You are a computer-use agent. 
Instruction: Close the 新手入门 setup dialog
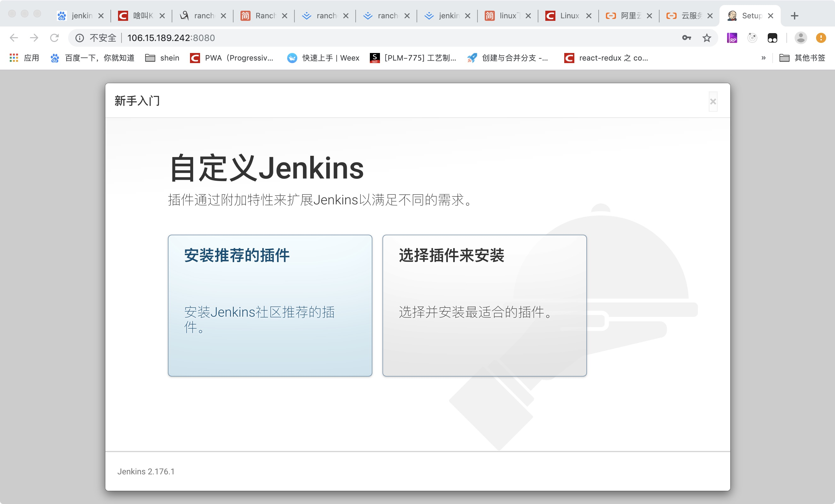(x=713, y=102)
